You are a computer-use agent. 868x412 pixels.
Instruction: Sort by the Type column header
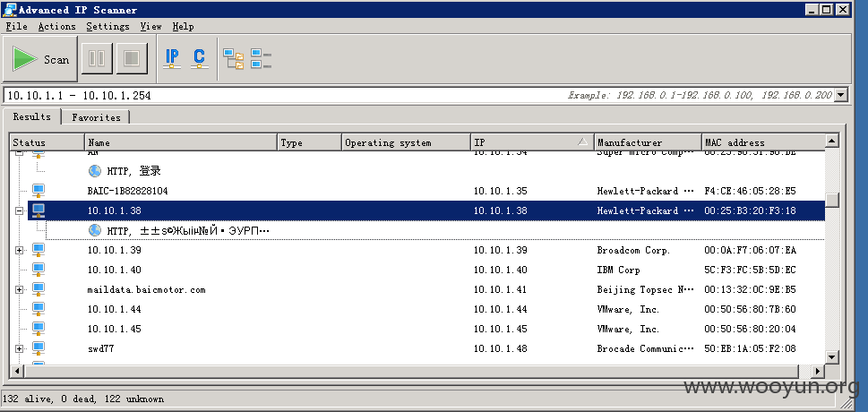click(309, 142)
